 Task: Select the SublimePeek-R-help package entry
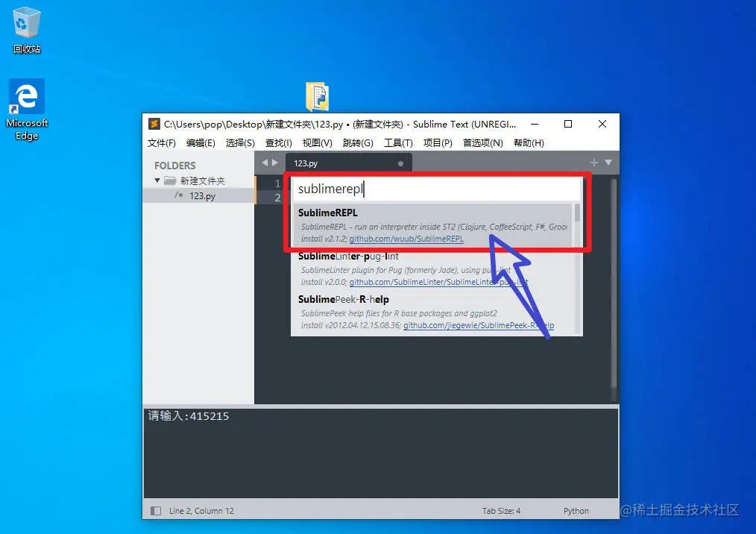tap(432, 312)
